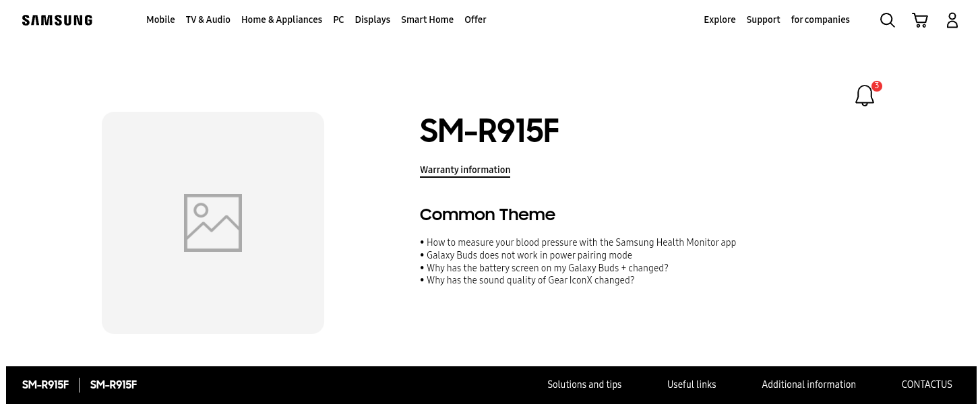Screen dimensions: 980x404
Task: Open the Mobile menu
Action: click(x=160, y=20)
